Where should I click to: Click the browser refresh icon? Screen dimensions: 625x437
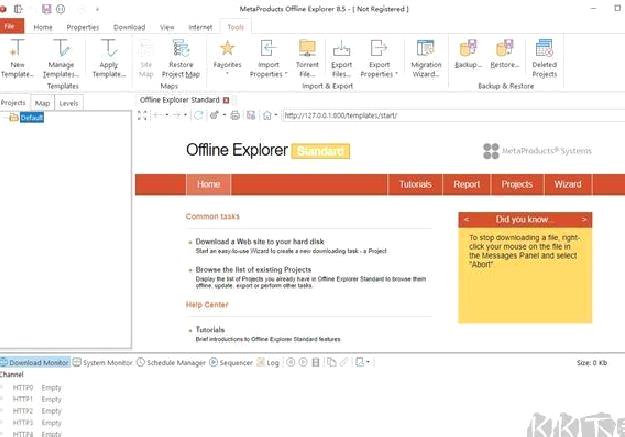(x=199, y=116)
